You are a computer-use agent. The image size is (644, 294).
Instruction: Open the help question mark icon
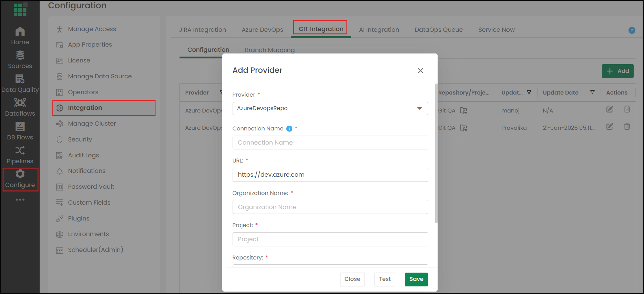click(x=632, y=30)
